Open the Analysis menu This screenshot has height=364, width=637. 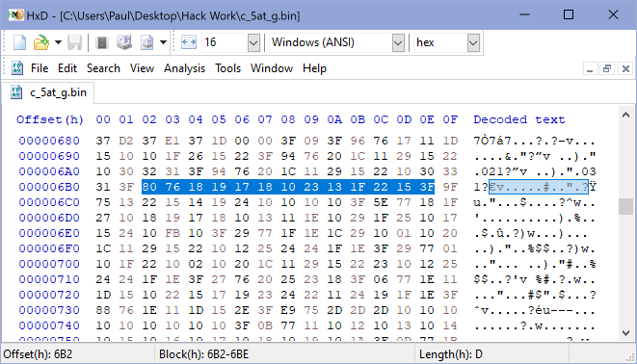click(184, 68)
